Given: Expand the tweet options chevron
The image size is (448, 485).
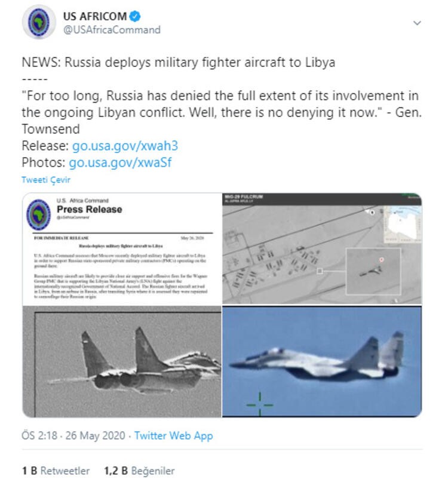Looking at the screenshot, I should tap(417, 23).
